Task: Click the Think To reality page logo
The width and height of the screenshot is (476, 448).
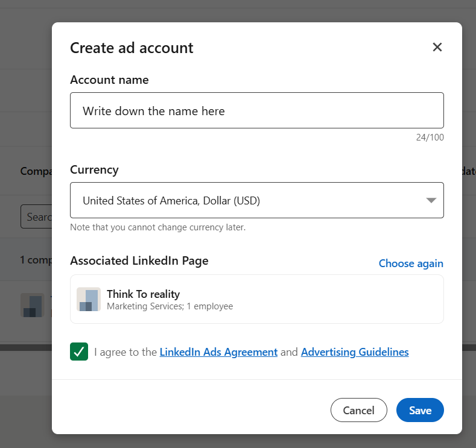Action: tap(89, 300)
